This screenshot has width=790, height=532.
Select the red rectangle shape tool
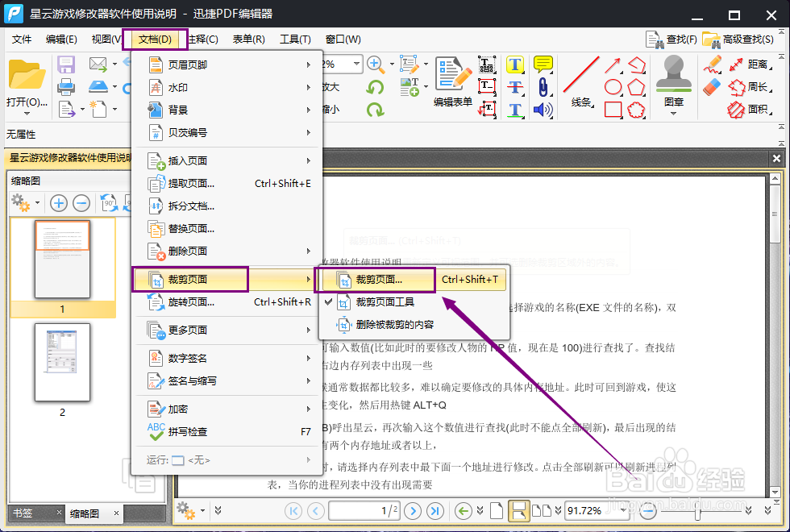613,110
